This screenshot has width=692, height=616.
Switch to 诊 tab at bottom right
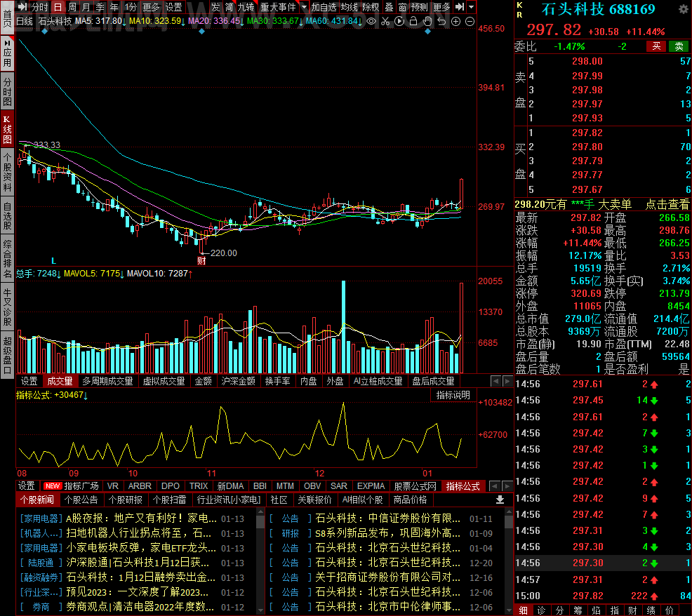[x=542, y=610]
